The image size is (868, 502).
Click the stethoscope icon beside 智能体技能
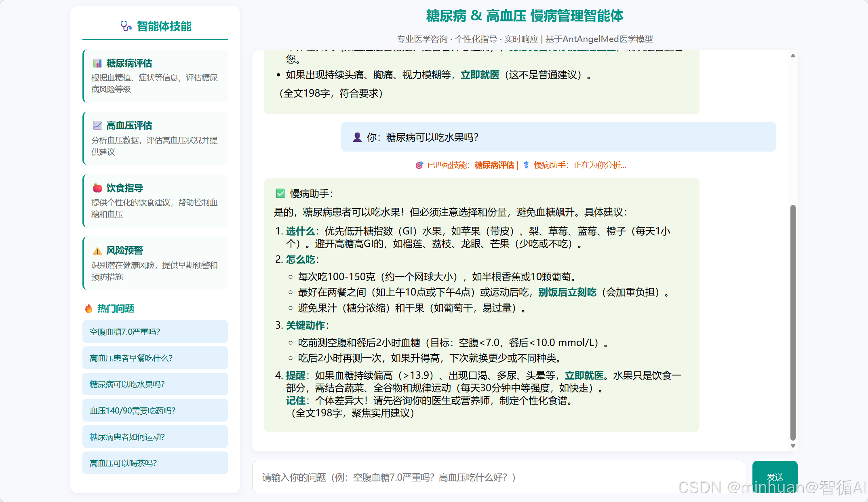(x=126, y=26)
